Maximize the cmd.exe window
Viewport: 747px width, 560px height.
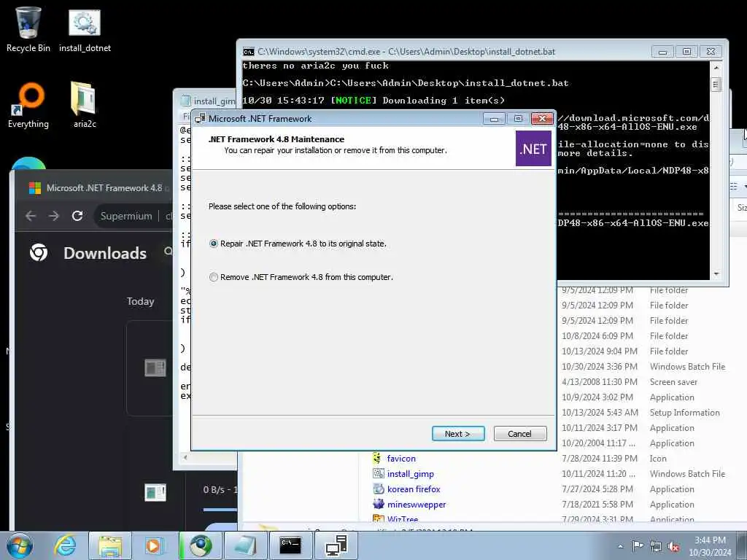(x=686, y=52)
